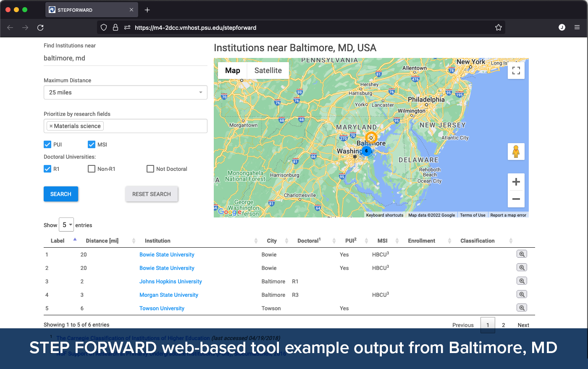Screen dimensions: 588x369
Task: Open Towson University link
Action: 162,308
